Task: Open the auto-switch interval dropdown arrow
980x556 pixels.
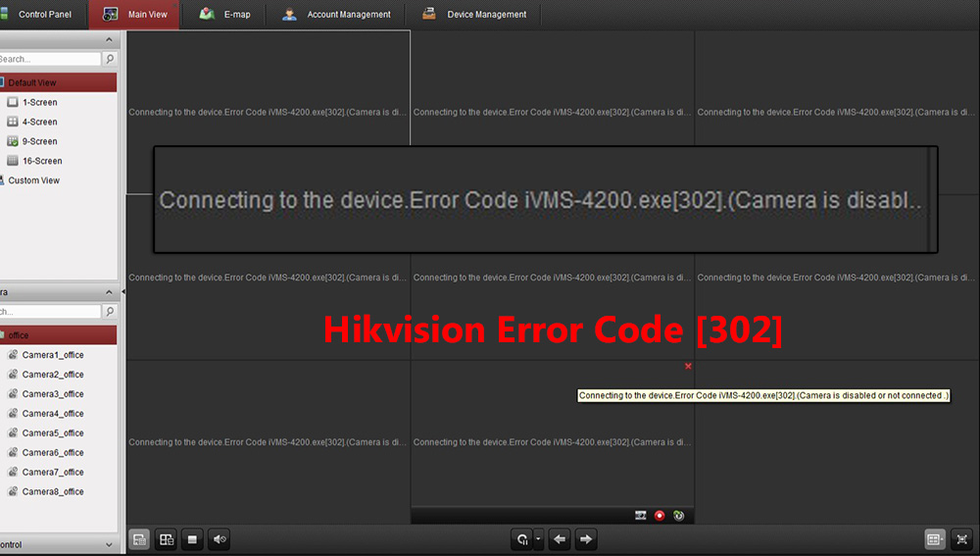Action: tap(538, 539)
